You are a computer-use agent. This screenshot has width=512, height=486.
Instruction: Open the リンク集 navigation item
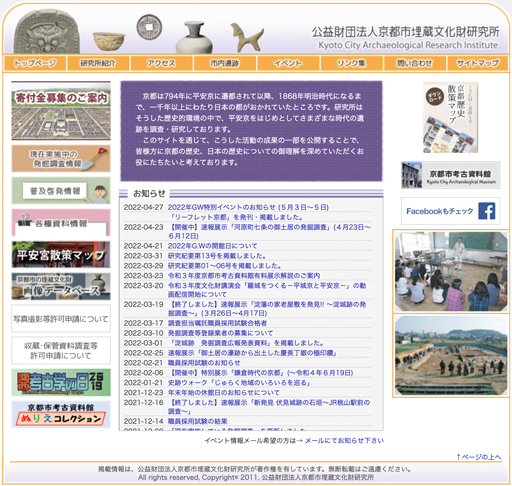click(x=351, y=63)
